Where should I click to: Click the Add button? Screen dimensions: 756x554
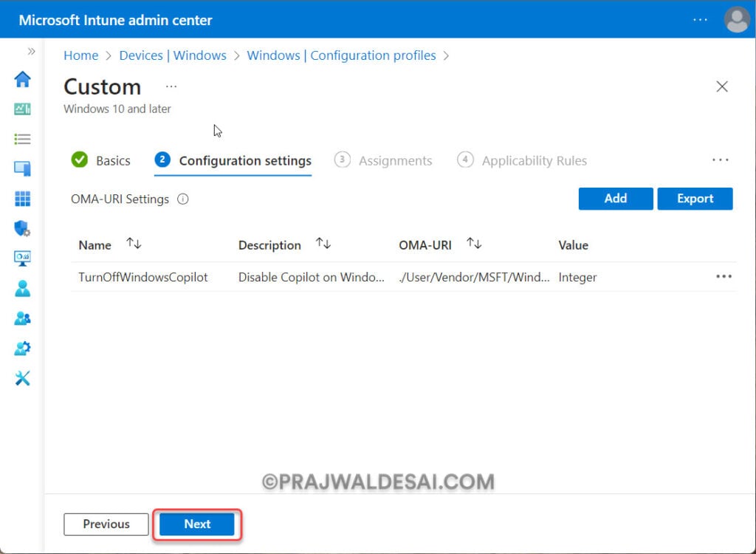tap(616, 199)
